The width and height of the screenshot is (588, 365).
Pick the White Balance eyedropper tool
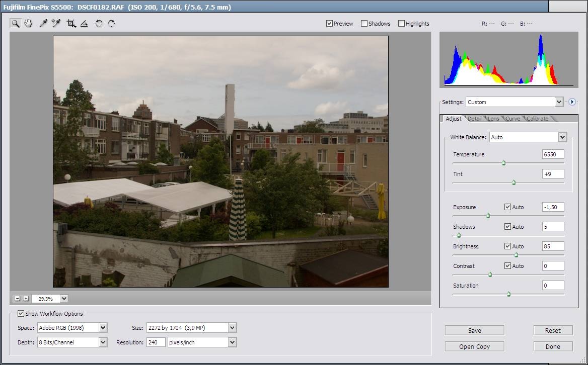coord(43,23)
